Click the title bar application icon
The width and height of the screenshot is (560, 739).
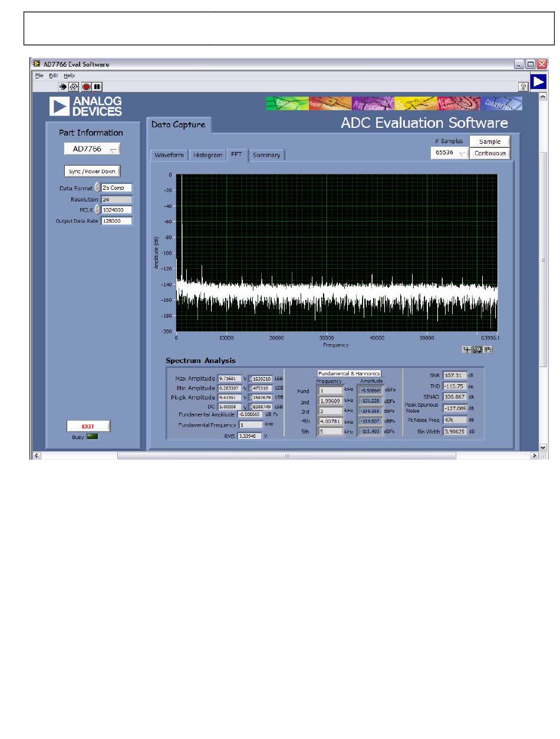coord(37,64)
